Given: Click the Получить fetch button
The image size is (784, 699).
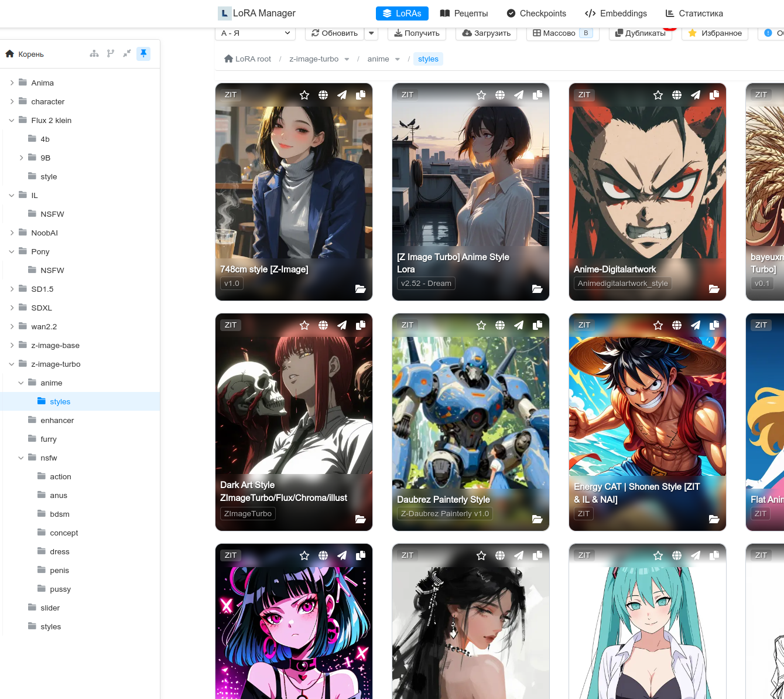Looking at the screenshot, I should click(x=417, y=33).
